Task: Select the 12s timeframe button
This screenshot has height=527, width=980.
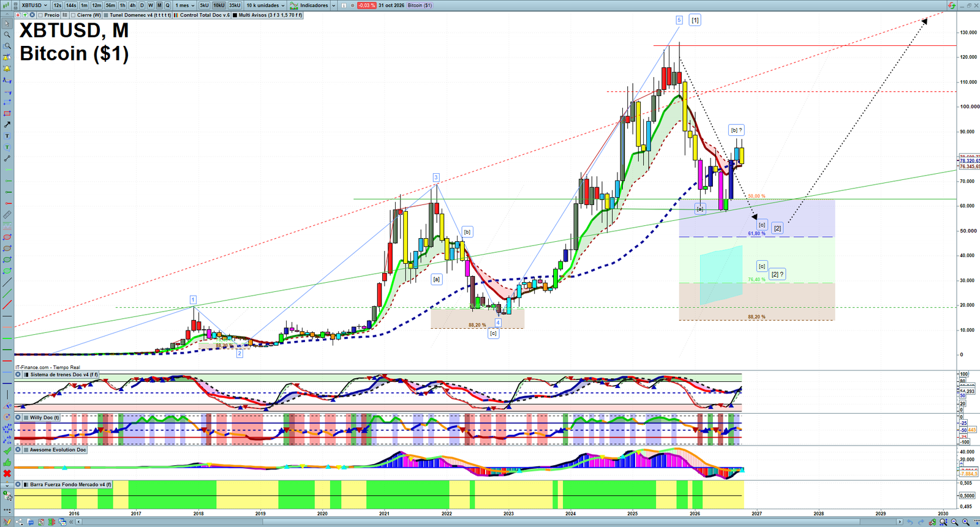Action: 58,6
